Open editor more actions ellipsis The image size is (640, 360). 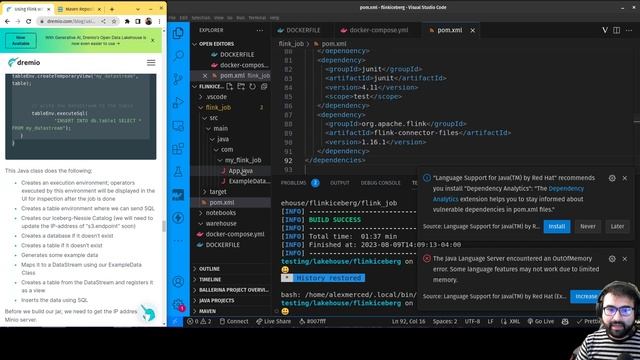coord(629,30)
